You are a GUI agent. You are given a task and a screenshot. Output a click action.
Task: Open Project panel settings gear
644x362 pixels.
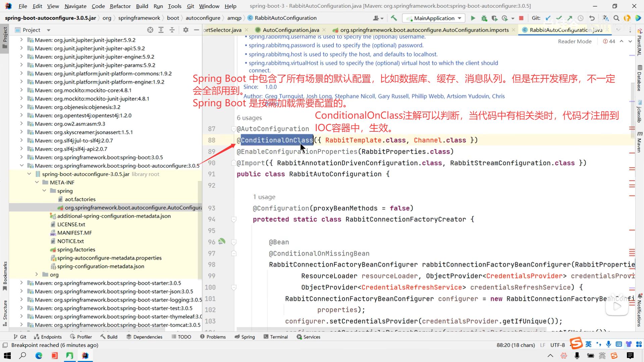185,30
